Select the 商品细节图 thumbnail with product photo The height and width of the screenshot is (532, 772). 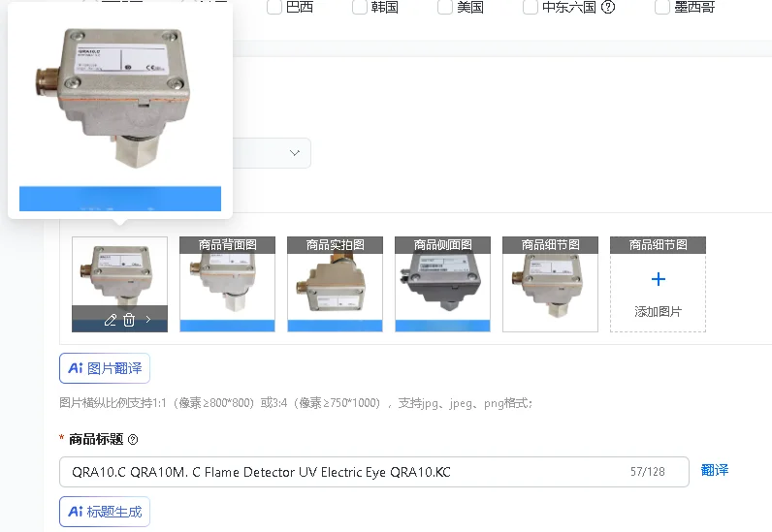click(551, 285)
